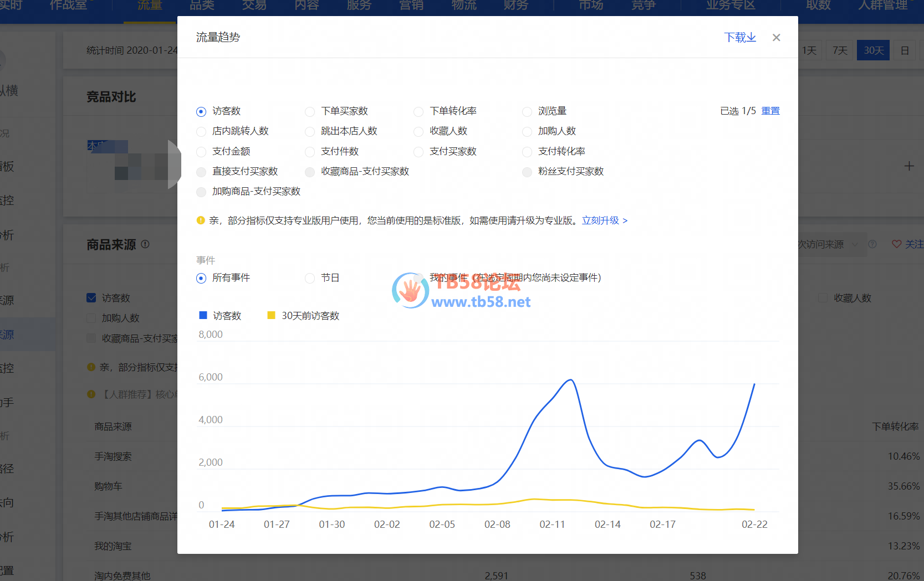924x581 pixels.
Task: Choose the 店内跳转人数 option
Action: [x=201, y=132]
